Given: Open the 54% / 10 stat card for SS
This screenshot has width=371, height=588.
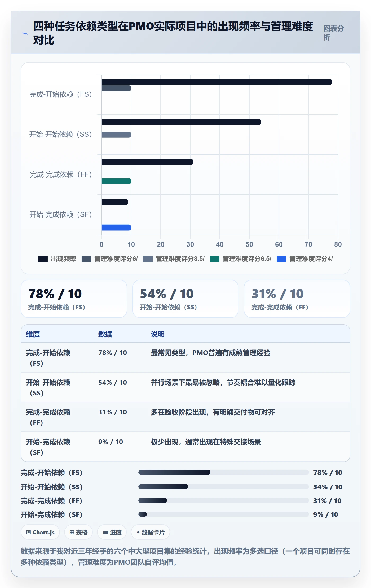Looking at the screenshot, I should (x=185, y=299).
